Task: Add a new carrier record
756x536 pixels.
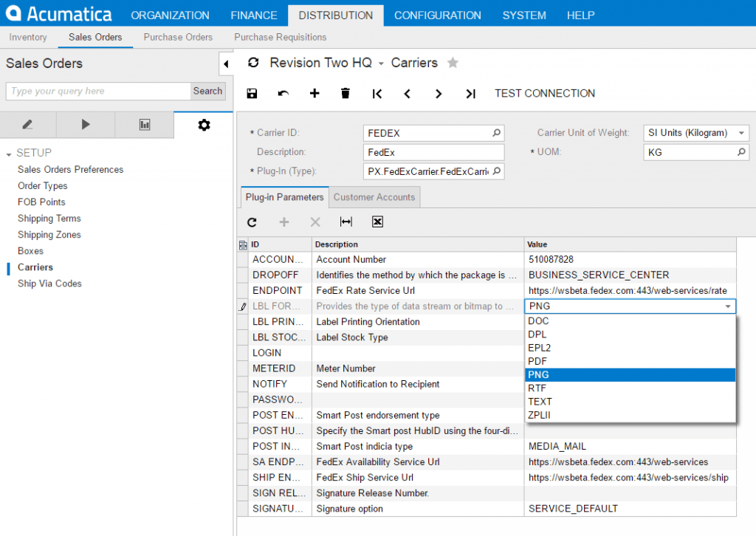Action: 315,93
